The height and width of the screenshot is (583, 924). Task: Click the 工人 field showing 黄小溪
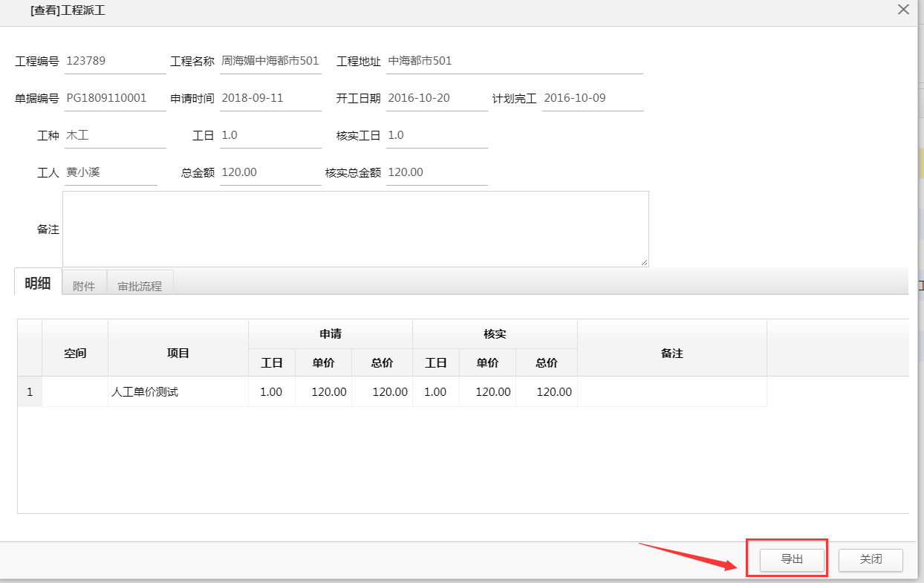point(111,172)
